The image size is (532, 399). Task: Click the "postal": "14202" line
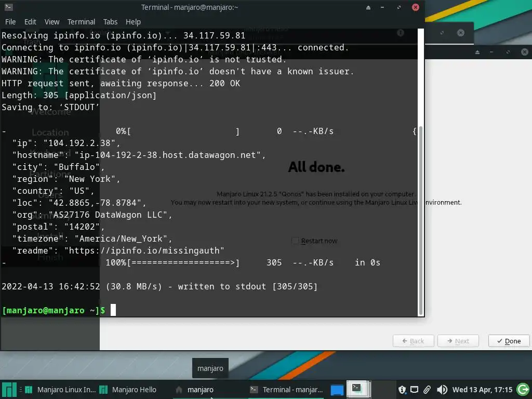58,227
